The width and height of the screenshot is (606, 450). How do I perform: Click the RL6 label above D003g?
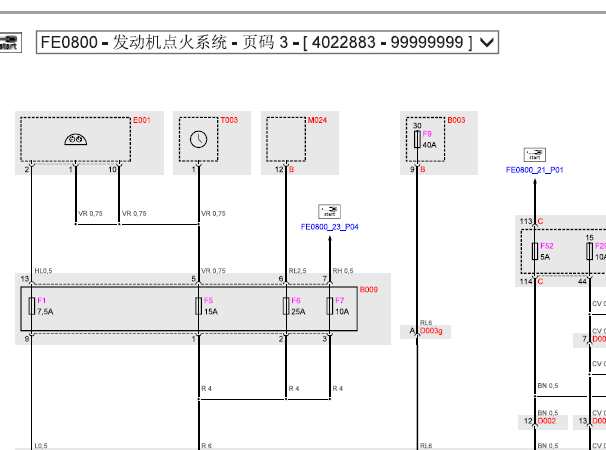[x=426, y=323]
